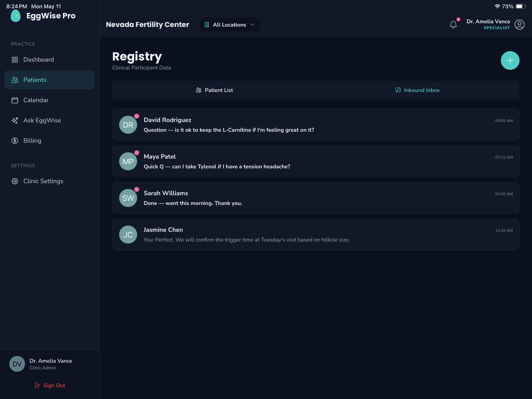
Task: Open Jasmine Chen's trigger time conversation
Action: click(316, 234)
